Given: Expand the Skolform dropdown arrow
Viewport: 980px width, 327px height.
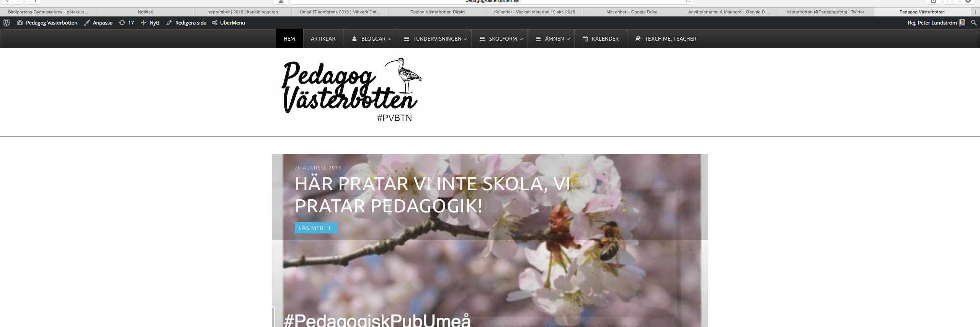Looking at the screenshot, I should point(521,39).
